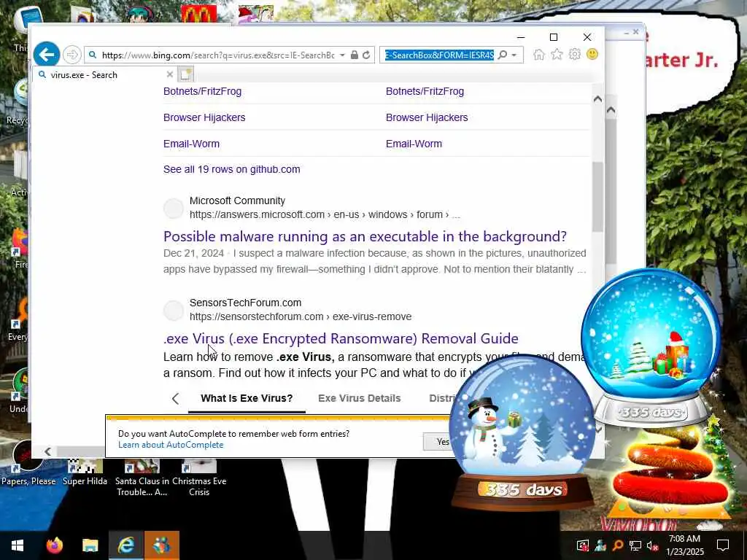Screen dimensions: 747x560
Task: Select the 'What Is Exe Virus?' tab
Action: 247,398
